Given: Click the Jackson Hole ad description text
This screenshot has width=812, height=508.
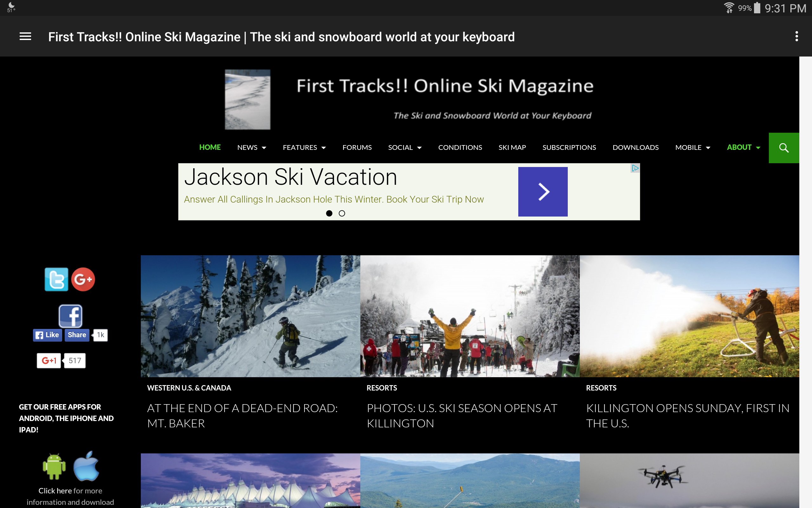Looking at the screenshot, I should [334, 199].
